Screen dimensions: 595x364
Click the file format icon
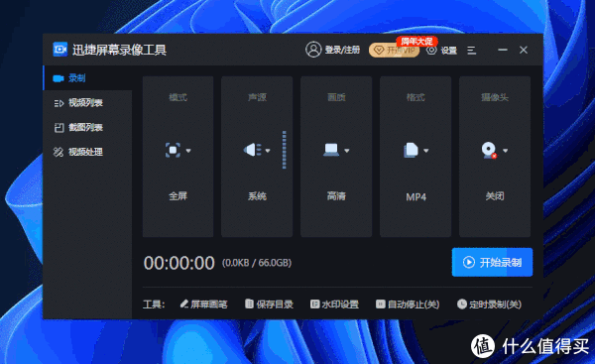(x=411, y=150)
